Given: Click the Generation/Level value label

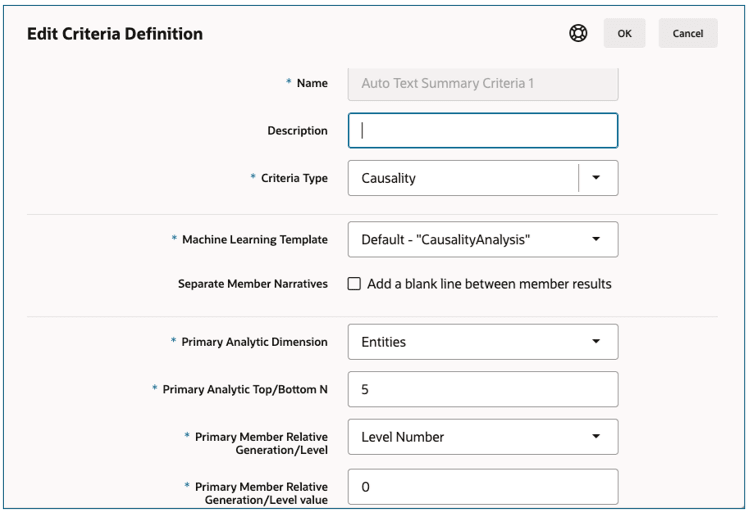Looking at the screenshot, I should click(x=261, y=493).
